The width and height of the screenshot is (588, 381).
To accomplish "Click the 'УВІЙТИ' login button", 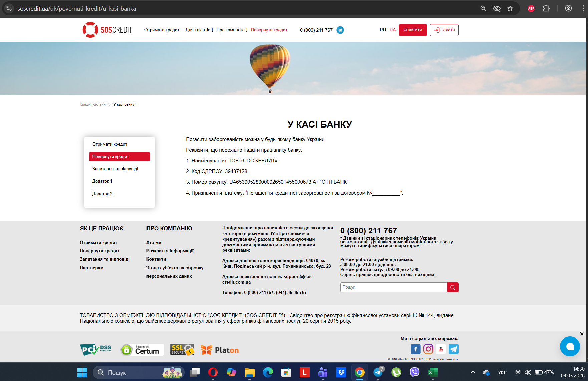I will pos(444,30).
